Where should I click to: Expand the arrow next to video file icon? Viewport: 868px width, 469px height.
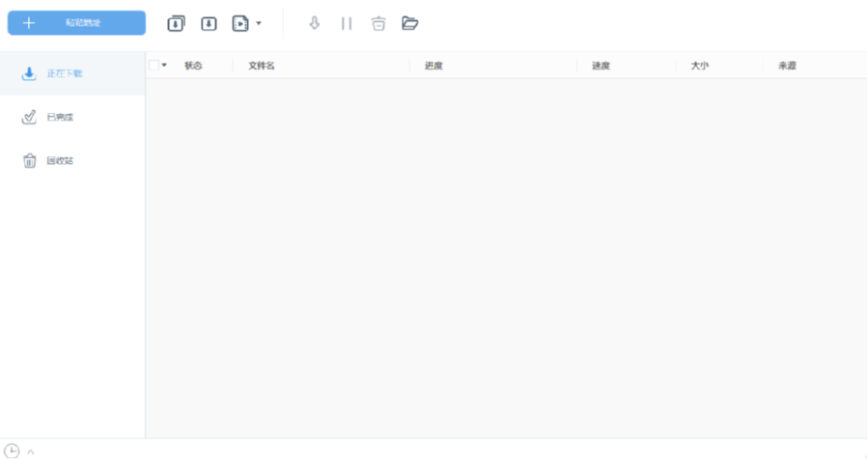[x=259, y=23]
